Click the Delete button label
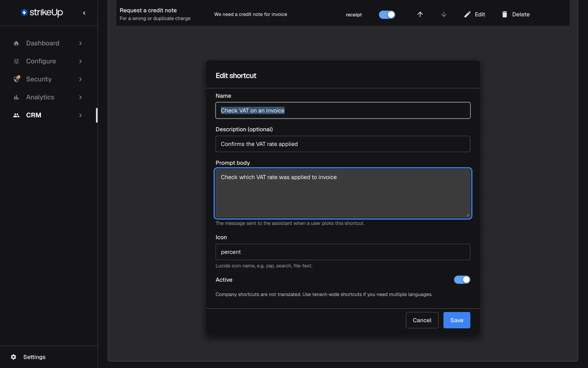This screenshot has width=588, height=368. point(521,14)
